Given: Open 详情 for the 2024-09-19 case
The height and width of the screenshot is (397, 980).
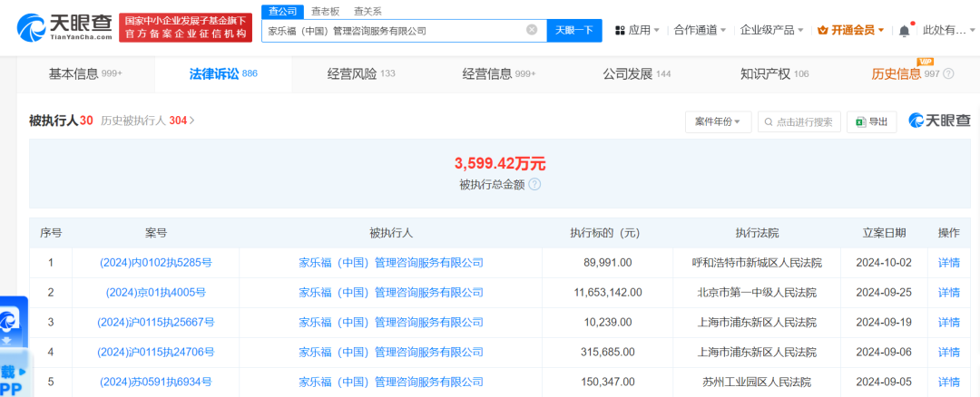Looking at the screenshot, I should click(949, 322).
